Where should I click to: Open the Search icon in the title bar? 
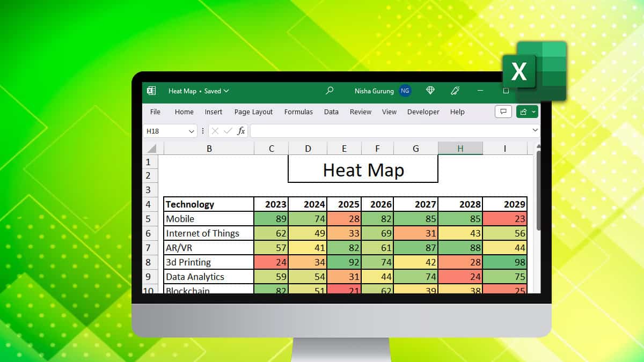pyautogui.click(x=330, y=91)
